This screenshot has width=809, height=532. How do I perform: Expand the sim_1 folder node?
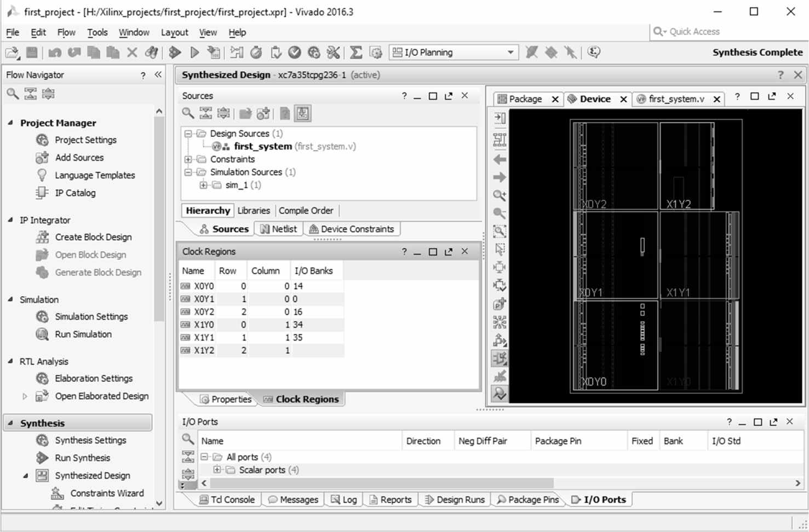pyautogui.click(x=203, y=185)
